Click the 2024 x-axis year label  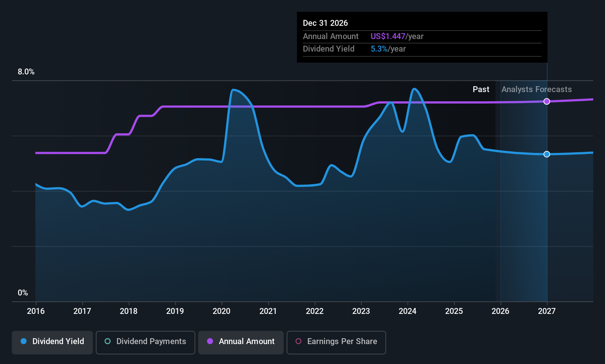coord(408,311)
